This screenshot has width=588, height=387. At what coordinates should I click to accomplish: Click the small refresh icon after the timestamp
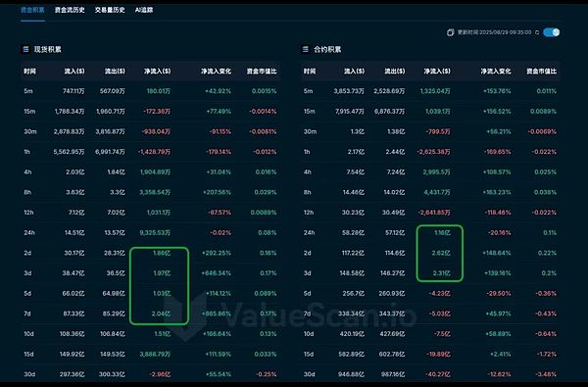(x=537, y=32)
